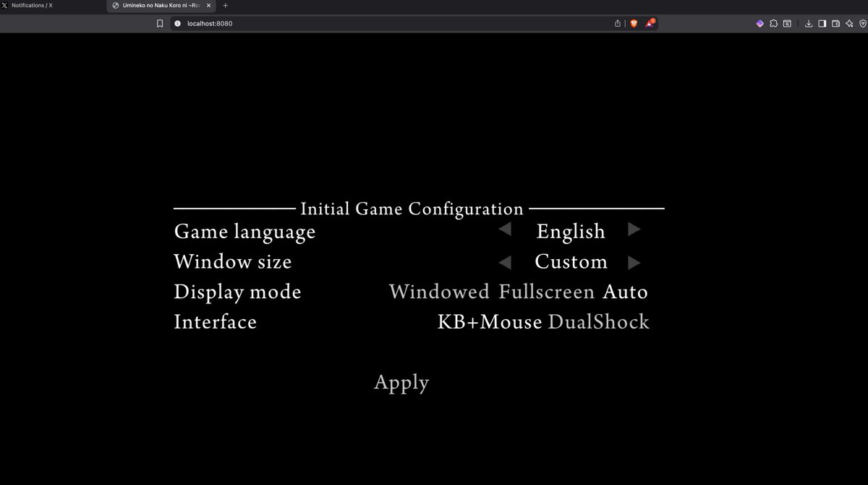Open a new tab with plus button
Image resolution: width=868 pixels, height=485 pixels.
pyautogui.click(x=225, y=5)
